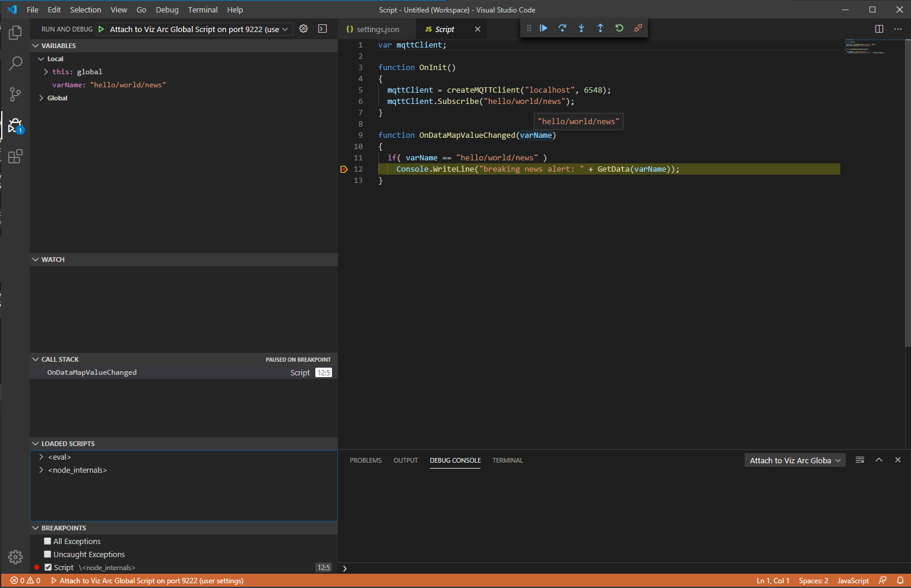Click Continue in the debug toolbar

[543, 28]
